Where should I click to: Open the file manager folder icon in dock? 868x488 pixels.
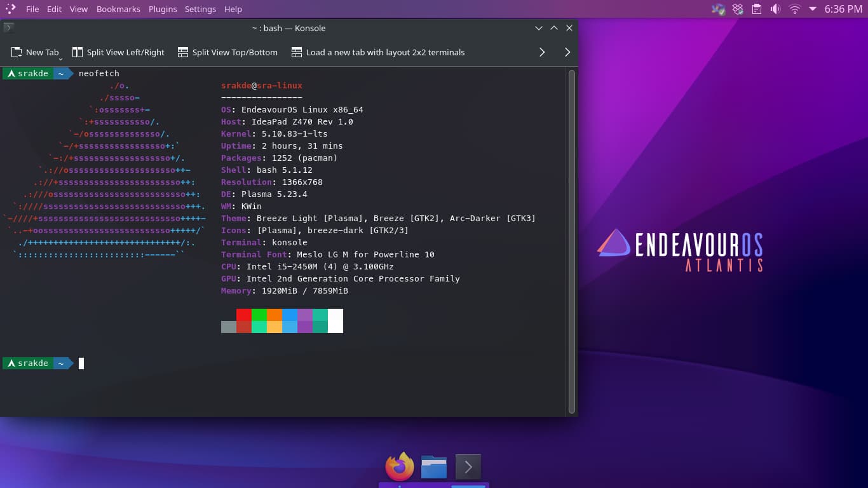click(434, 467)
